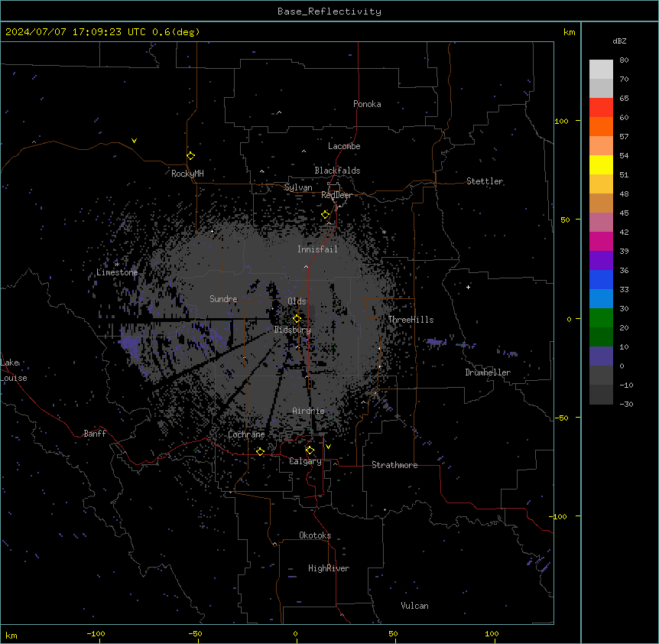Click the ThreeHills label
The width and height of the screenshot is (659, 644).
(411, 320)
